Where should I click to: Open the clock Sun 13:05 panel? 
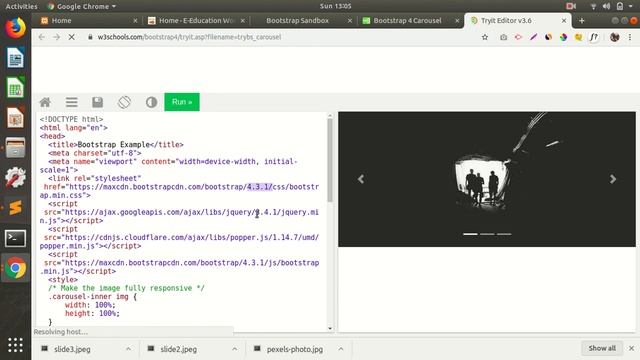tap(336, 6)
